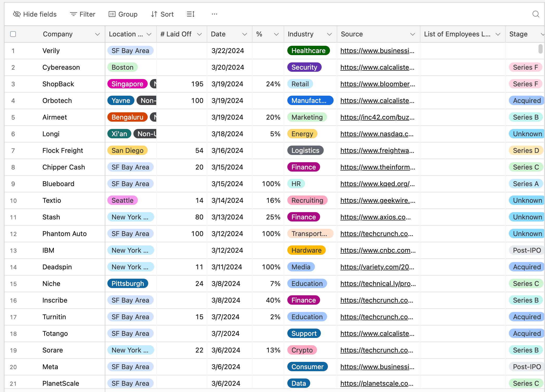This screenshot has height=392, width=545.
Task: Open the Industry column header dropdown
Action: point(329,34)
